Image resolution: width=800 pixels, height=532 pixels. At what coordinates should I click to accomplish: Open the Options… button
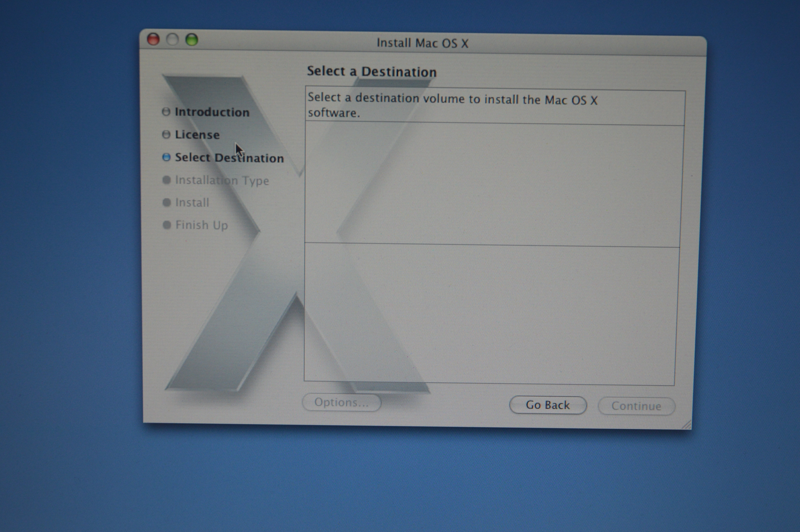(x=341, y=402)
